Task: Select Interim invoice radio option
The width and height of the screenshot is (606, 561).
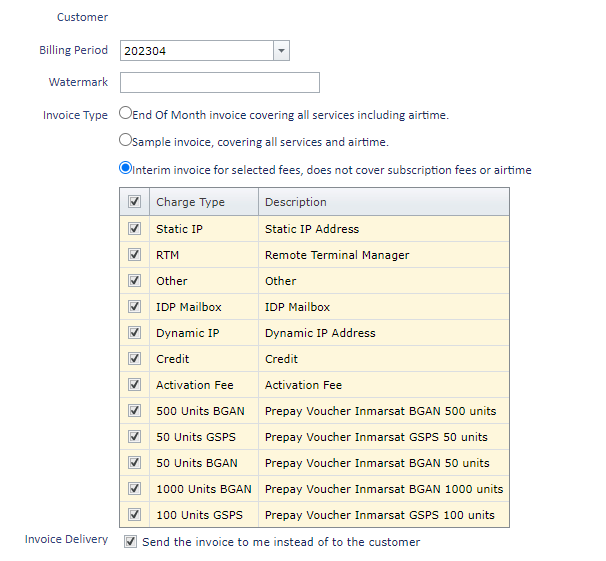Action: point(126,169)
